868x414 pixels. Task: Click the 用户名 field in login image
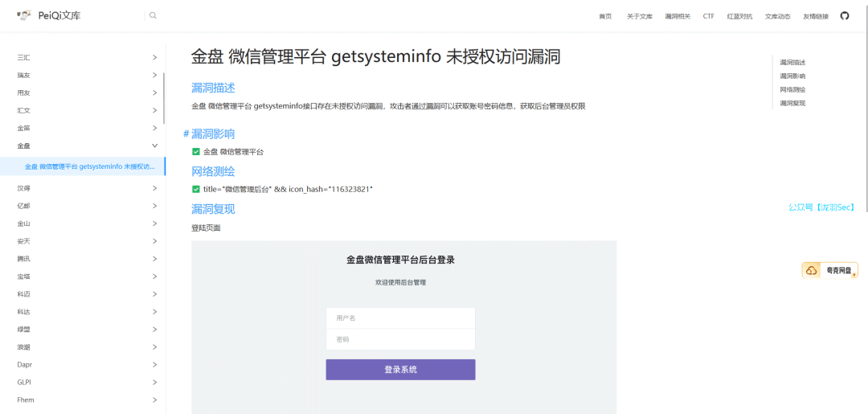(x=401, y=318)
